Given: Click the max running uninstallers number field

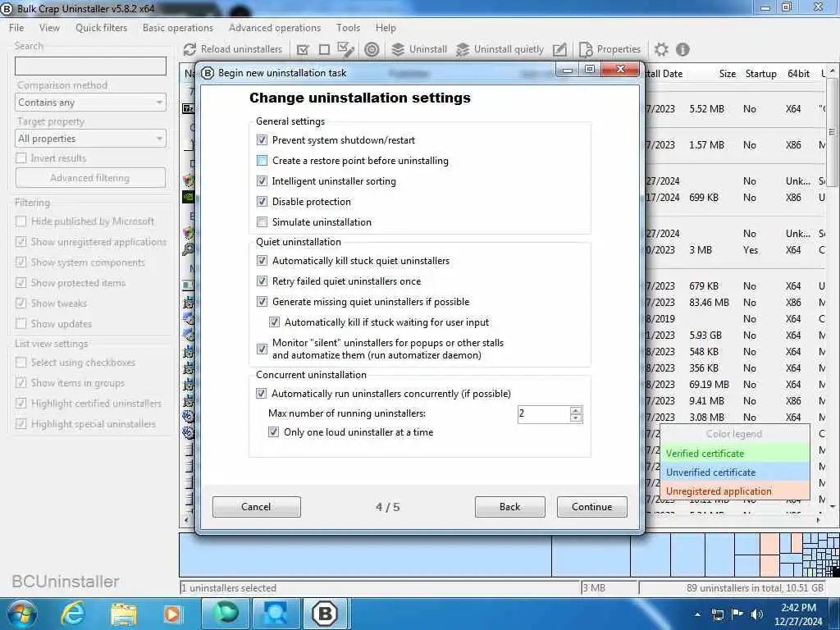Looking at the screenshot, I should pyautogui.click(x=544, y=413).
